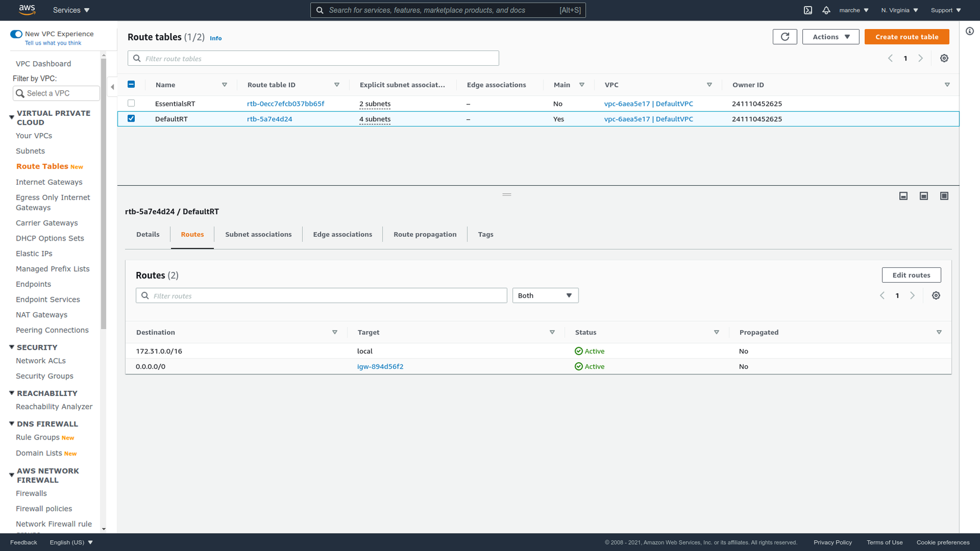980x551 pixels.
Task: Sort routes by Propagated column
Action: (938, 332)
